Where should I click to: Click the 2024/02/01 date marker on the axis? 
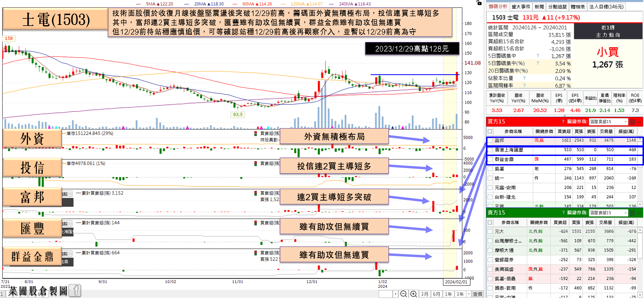click(456, 282)
